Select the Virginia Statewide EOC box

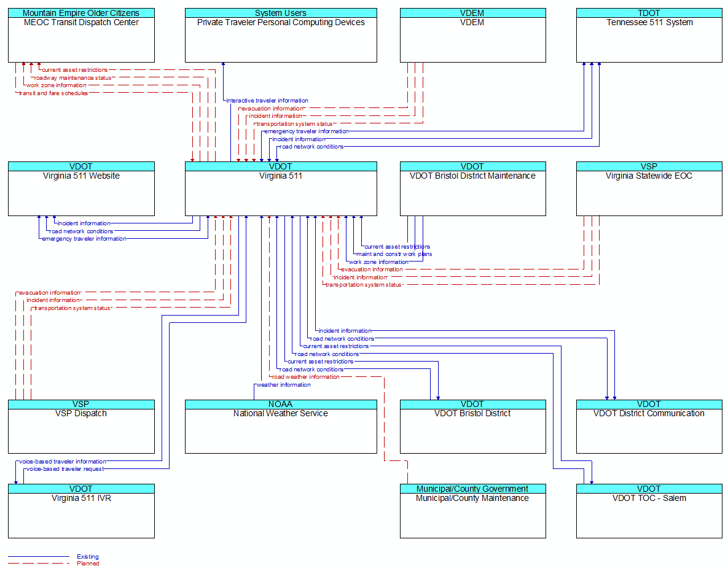[649, 189]
